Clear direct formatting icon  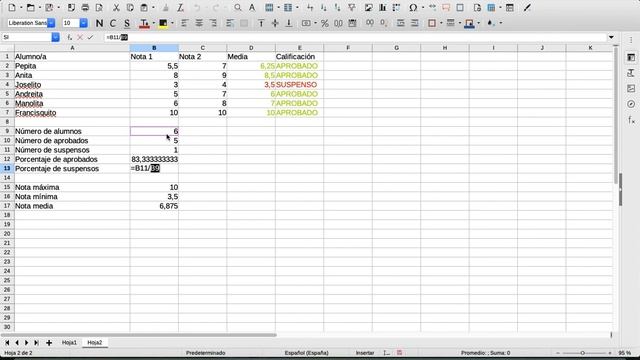pos(180,8)
